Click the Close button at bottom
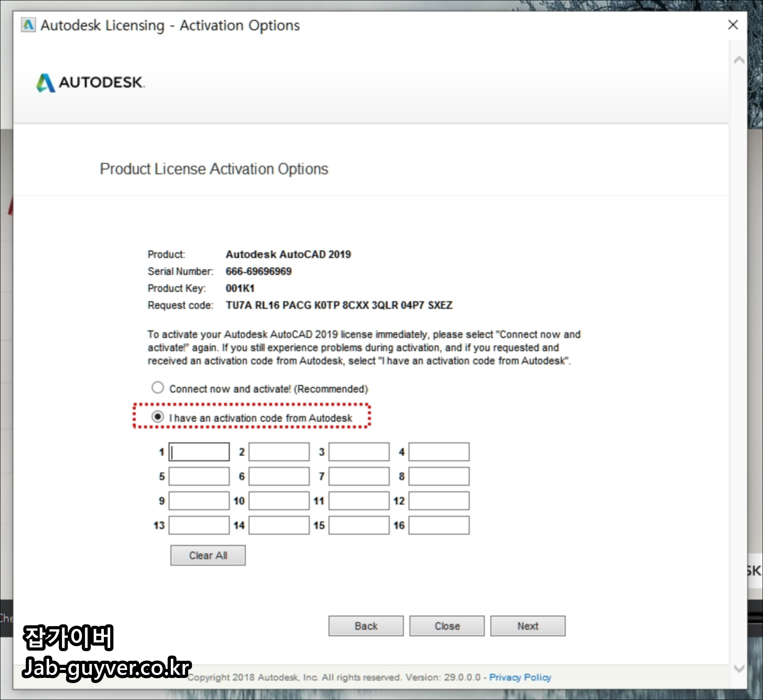This screenshot has width=763, height=700. coord(447,626)
